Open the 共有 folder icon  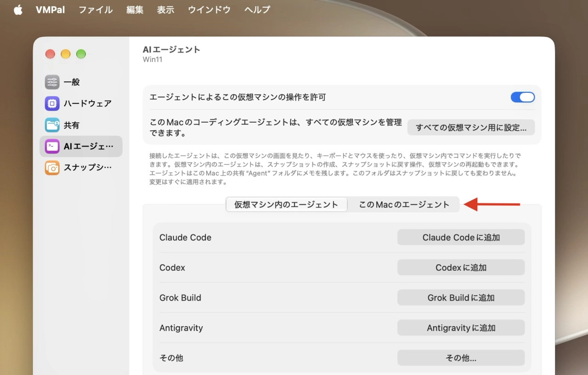coord(52,125)
